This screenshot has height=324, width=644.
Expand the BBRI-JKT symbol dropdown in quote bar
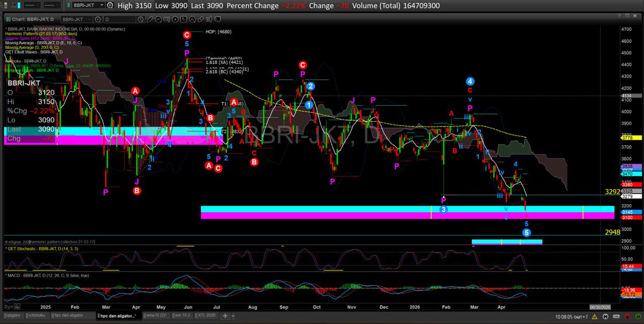pos(102,5)
